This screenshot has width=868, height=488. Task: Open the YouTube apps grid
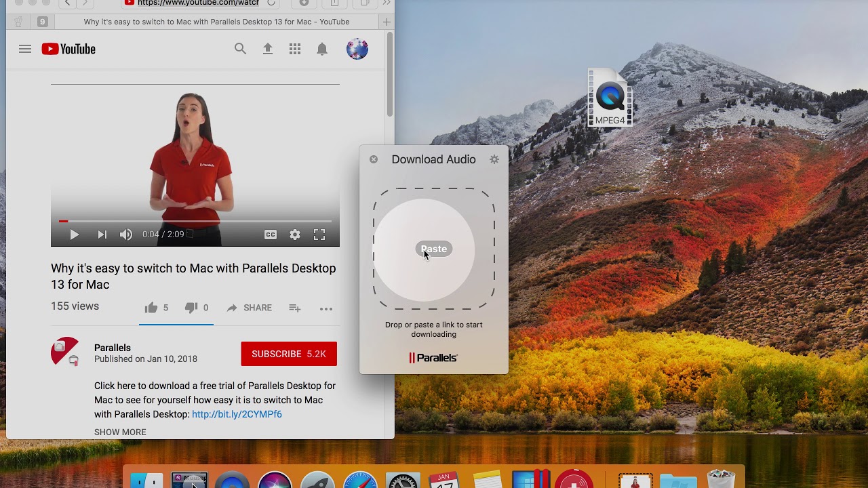(295, 49)
